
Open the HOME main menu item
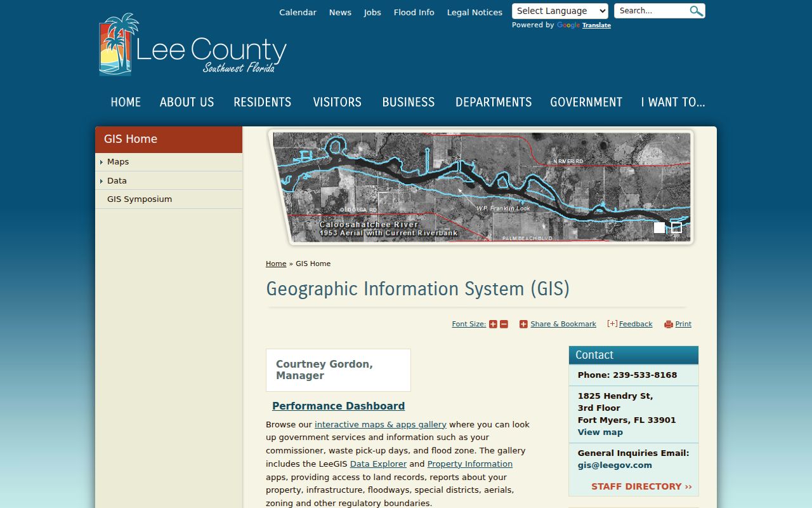coord(126,102)
